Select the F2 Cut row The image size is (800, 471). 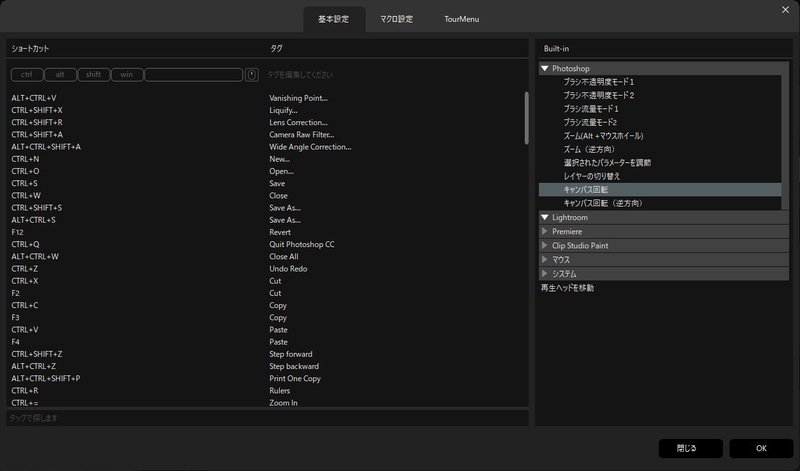coord(265,293)
